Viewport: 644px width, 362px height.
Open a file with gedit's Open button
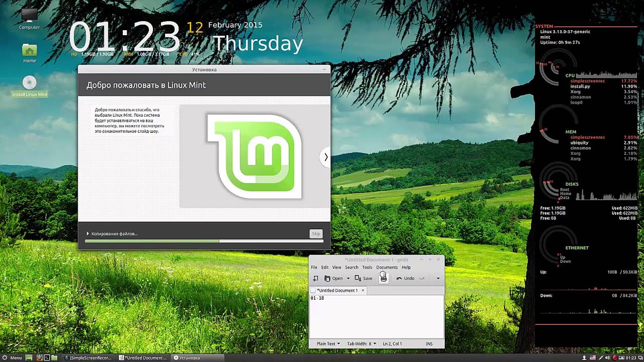tap(334, 279)
